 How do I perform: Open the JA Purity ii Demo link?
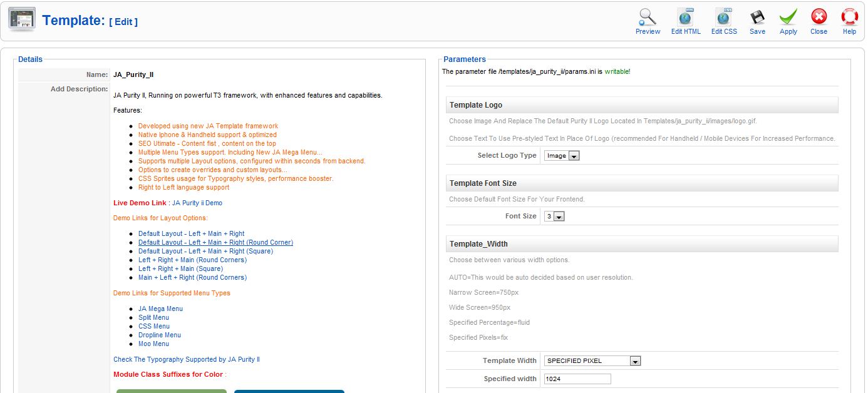pos(197,203)
